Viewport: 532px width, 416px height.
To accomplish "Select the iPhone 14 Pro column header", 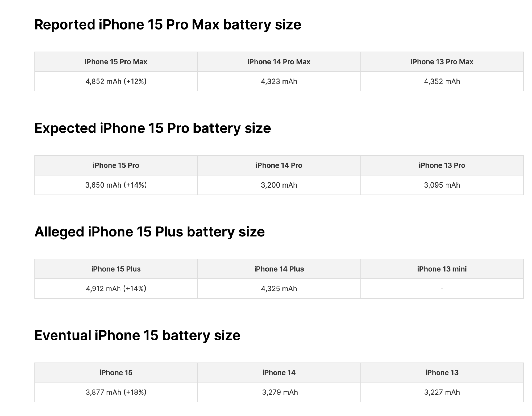I will [279, 165].
